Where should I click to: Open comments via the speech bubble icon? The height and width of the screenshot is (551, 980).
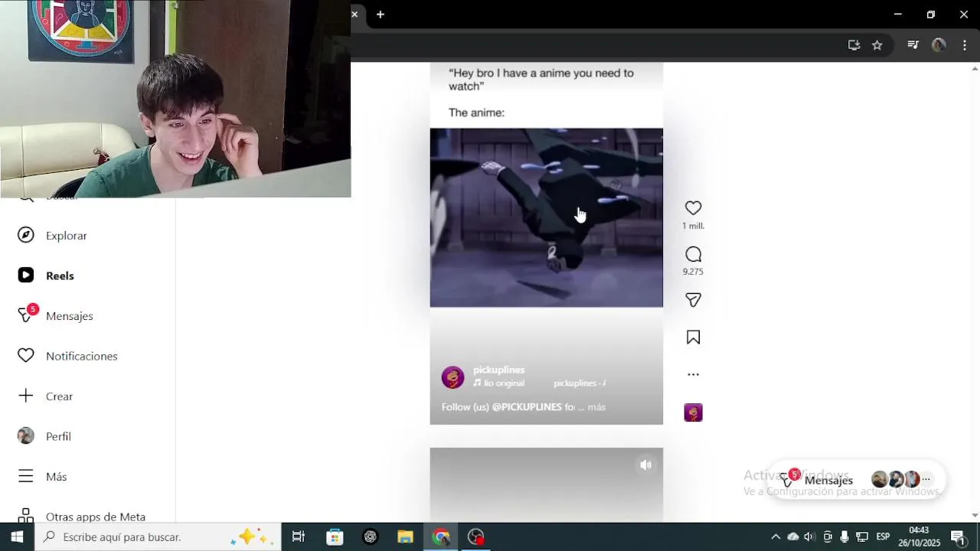click(x=693, y=254)
